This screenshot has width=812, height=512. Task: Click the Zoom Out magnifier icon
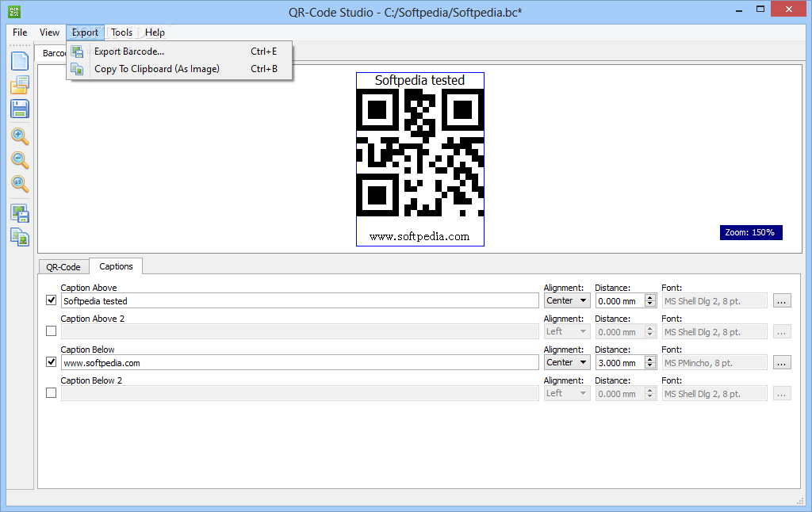(x=20, y=160)
